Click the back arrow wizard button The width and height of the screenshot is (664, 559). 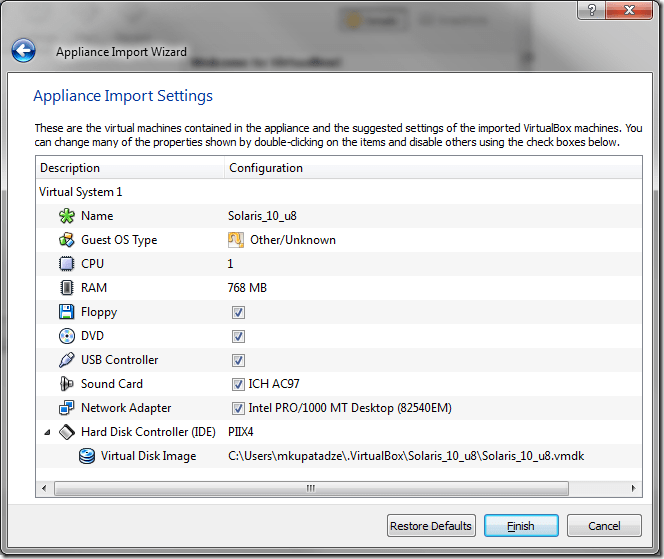coord(23,51)
